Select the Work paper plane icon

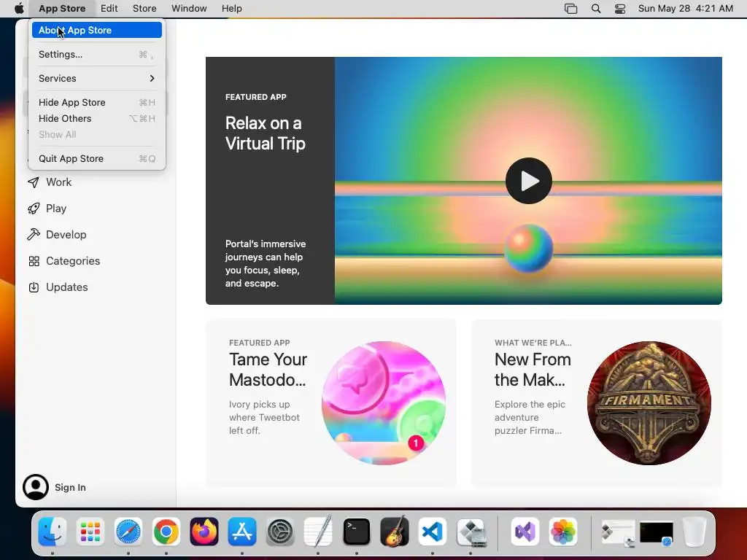pyautogui.click(x=34, y=182)
